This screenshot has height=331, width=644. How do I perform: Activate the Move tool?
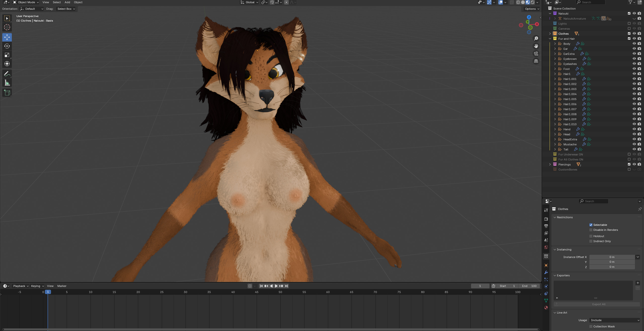point(7,37)
